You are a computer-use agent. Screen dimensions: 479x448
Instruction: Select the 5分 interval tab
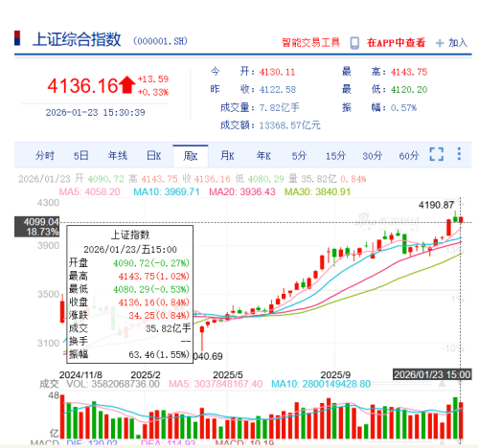(x=299, y=156)
